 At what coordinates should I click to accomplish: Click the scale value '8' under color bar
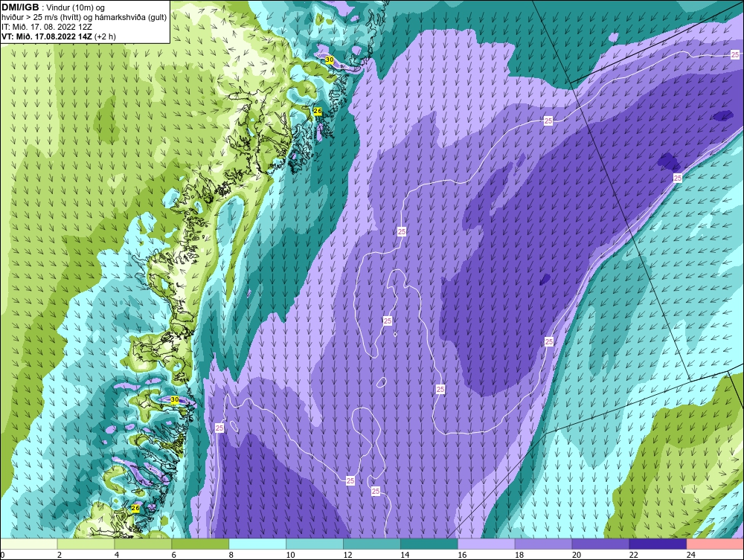[x=231, y=555]
